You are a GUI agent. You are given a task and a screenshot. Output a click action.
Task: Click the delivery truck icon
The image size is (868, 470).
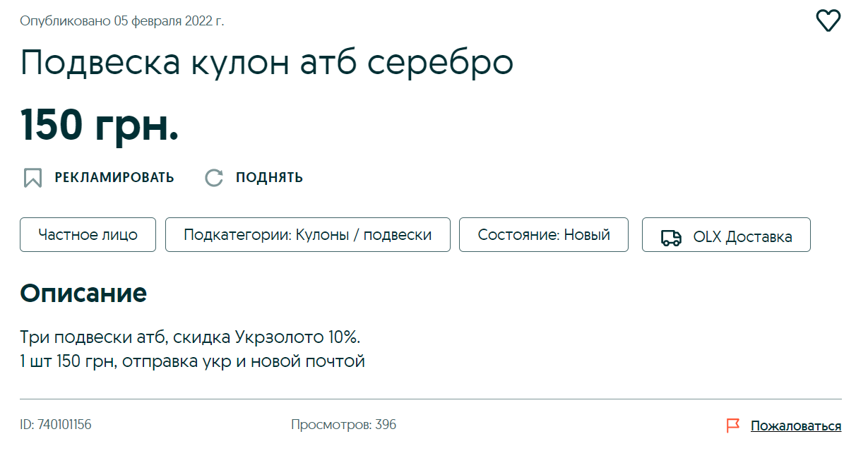click(x=671, y=237)
